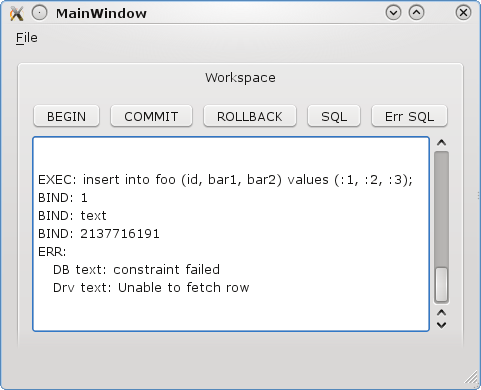This screenshot has height=390, width=481.
Task: Click the scrollbar up arrow at the top
Action: (441, 143)
